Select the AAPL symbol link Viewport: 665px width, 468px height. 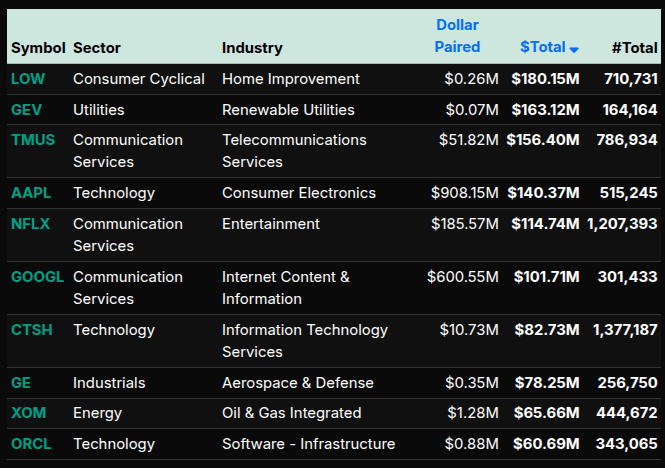[28, 193]
